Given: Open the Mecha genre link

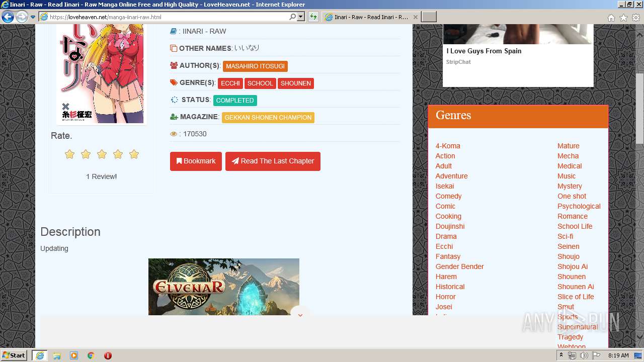Looking at the screenshot, I should point(568,156).
